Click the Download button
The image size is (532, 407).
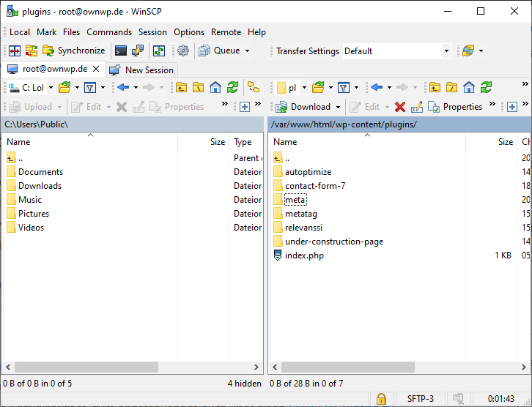click(303, 107)
